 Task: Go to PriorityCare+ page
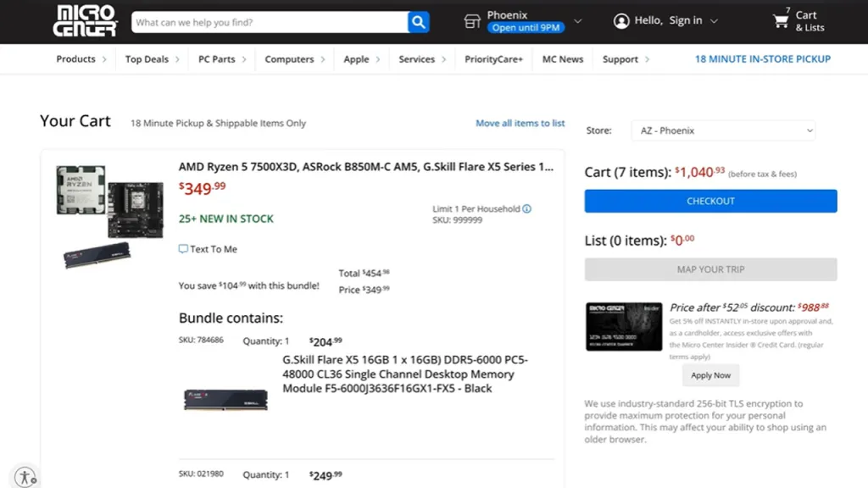[x=494, y=58]
